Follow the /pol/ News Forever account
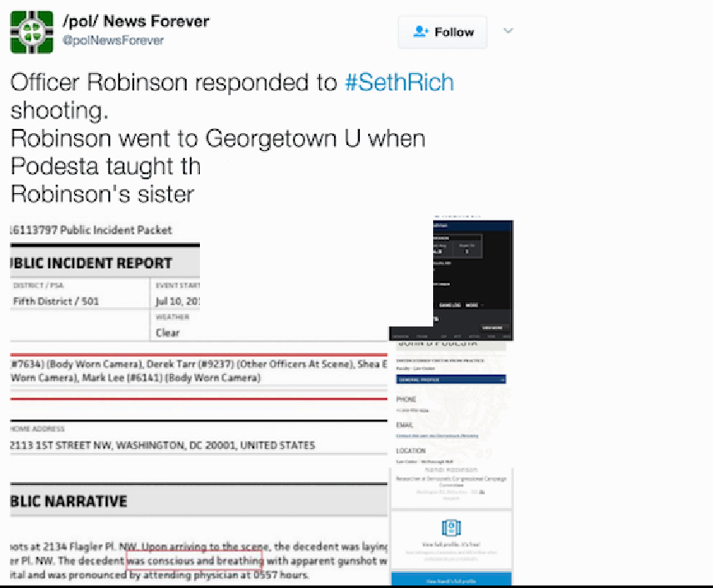This screenshot has height=588, width=713. (442, 32)
